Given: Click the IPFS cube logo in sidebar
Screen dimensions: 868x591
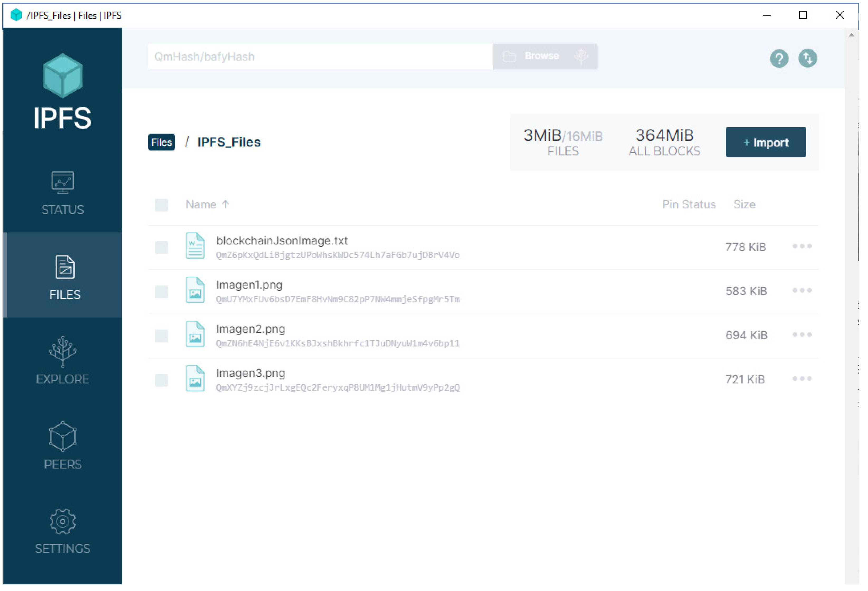Looking at the screenshot, I should (x=62, y=76).
